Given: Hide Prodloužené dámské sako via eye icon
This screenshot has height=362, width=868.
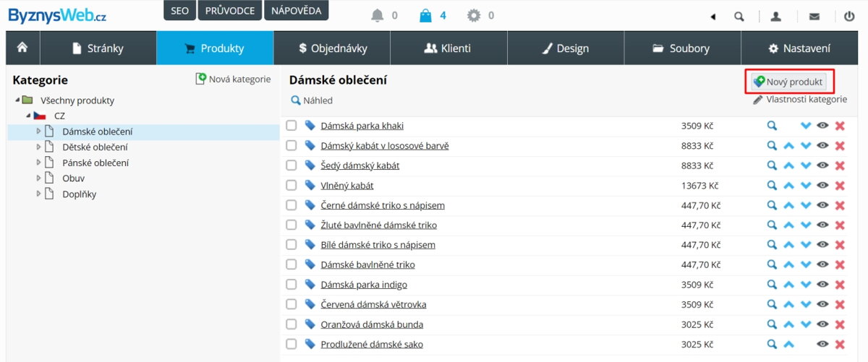Looking at the screenshot, I should tap(822, 345).
